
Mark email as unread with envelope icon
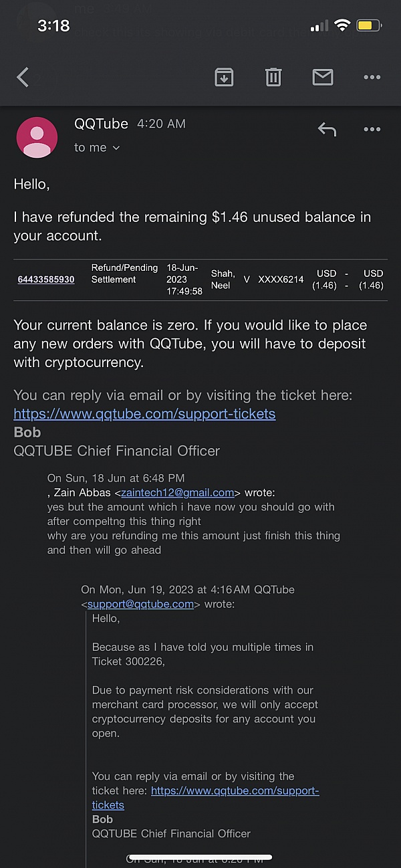(x=323, y=78)
